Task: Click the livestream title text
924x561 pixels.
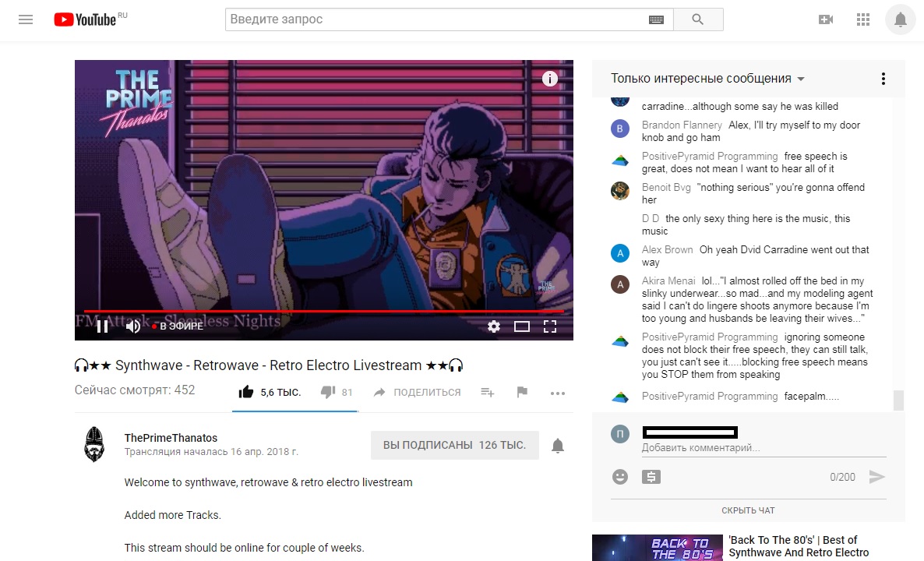Action: [x=269, y=365]
